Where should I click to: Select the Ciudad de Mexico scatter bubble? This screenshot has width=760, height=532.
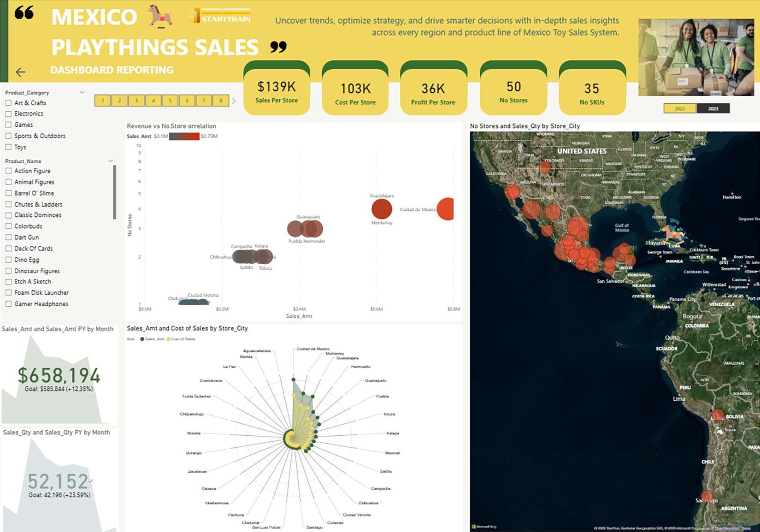point(446,209)
